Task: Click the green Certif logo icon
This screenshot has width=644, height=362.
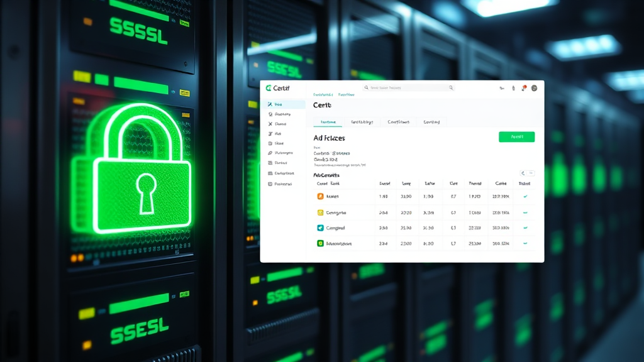Action: tap(269, 88)
